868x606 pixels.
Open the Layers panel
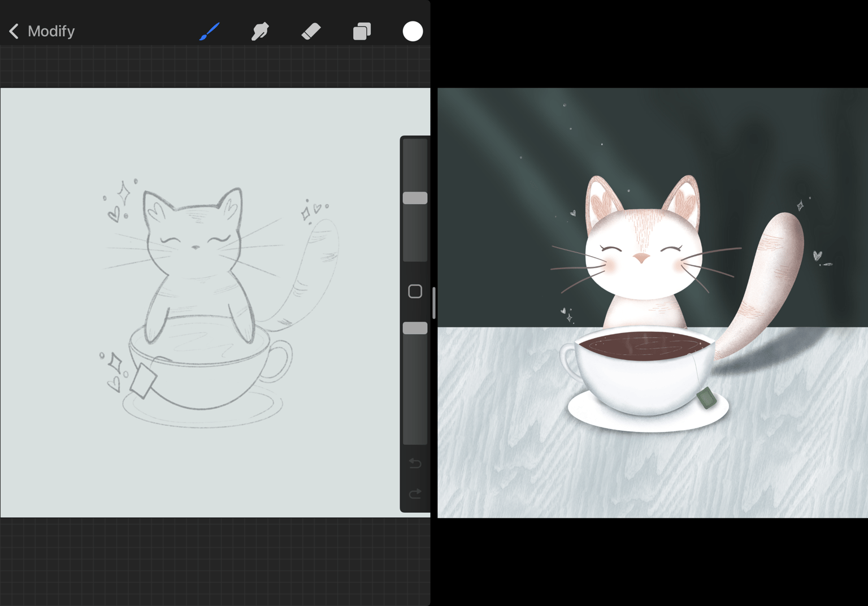(x=362, y=31)
